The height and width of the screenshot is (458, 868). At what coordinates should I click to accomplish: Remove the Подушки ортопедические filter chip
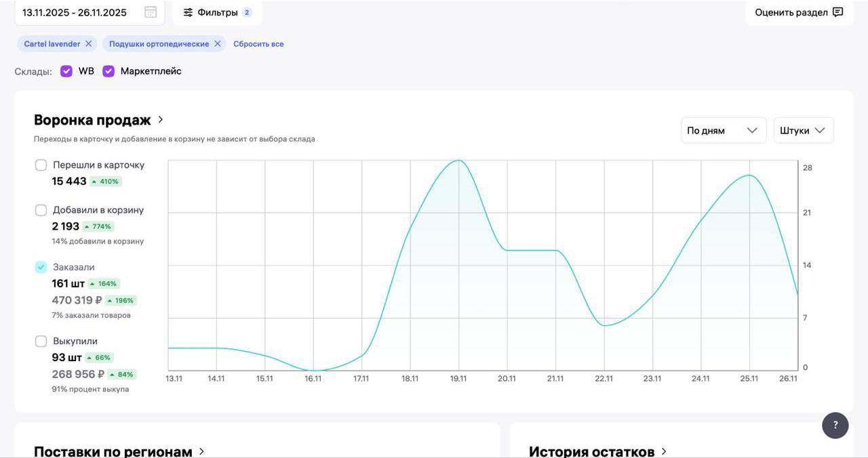(x=217, y=44)
